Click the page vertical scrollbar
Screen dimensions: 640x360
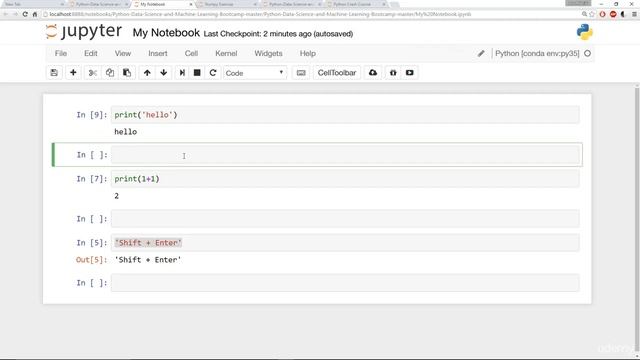click(x=637, y=220)
